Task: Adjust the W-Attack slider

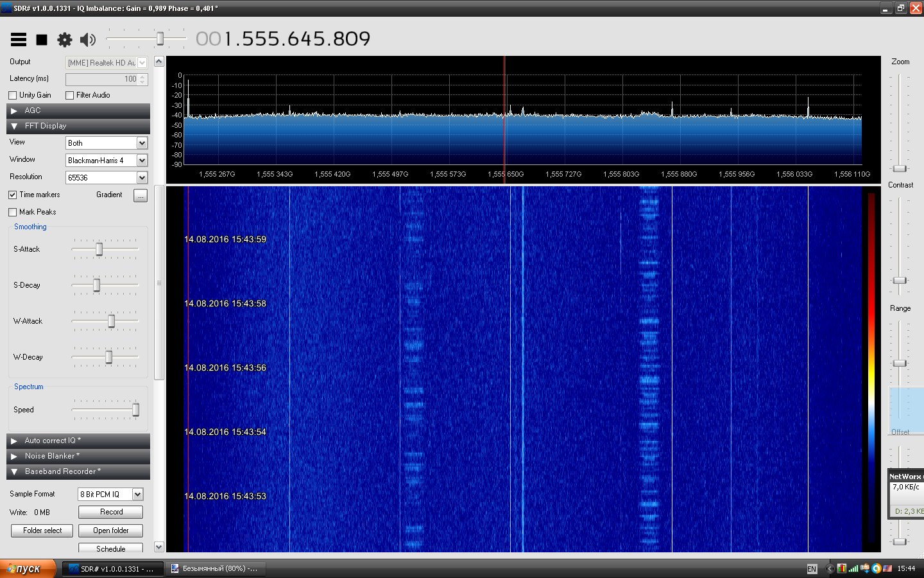Action: pyautogui.click(x=111, y=321)
